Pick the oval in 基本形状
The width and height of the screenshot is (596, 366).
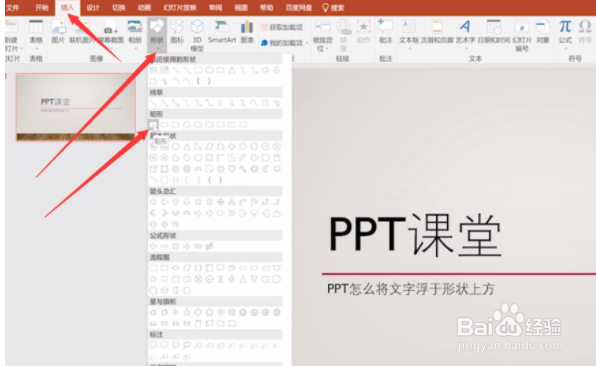pos(175,146)
